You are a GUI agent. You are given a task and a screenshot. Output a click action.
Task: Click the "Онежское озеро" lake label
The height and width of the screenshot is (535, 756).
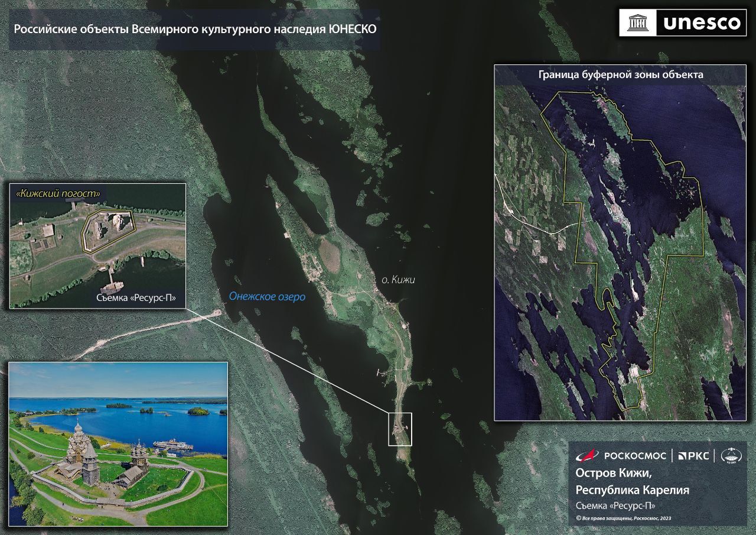coord(266,298)
